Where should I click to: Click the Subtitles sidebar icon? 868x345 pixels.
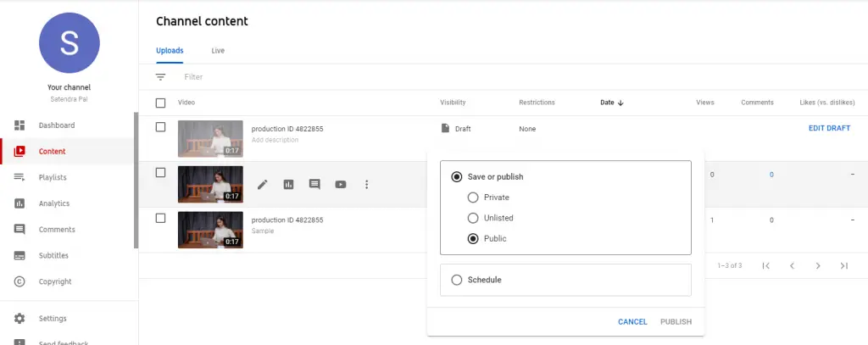[x=19, y=255]
